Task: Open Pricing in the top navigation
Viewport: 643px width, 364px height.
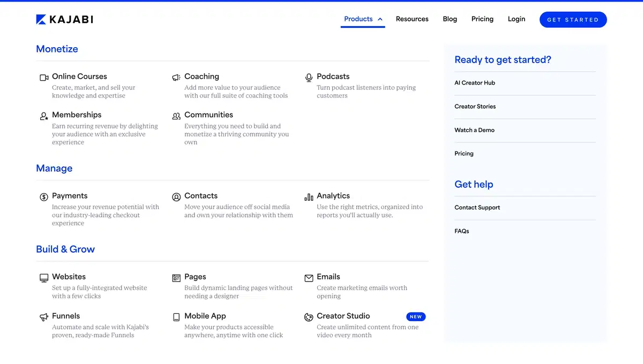Action: tap(482, 19)
